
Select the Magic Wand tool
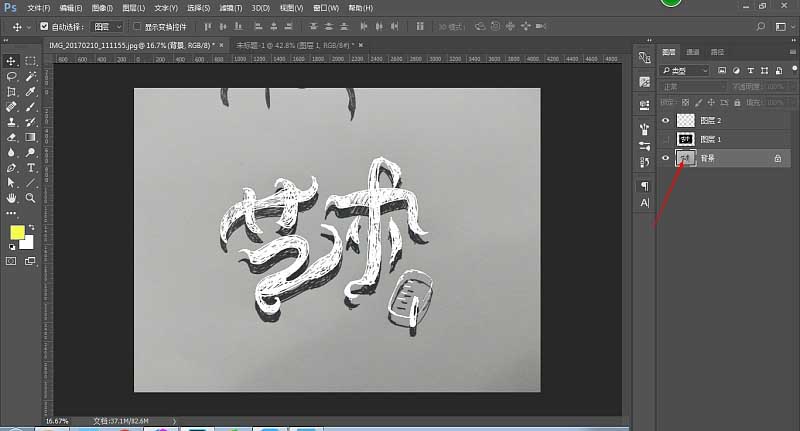(x=31, y=77)
